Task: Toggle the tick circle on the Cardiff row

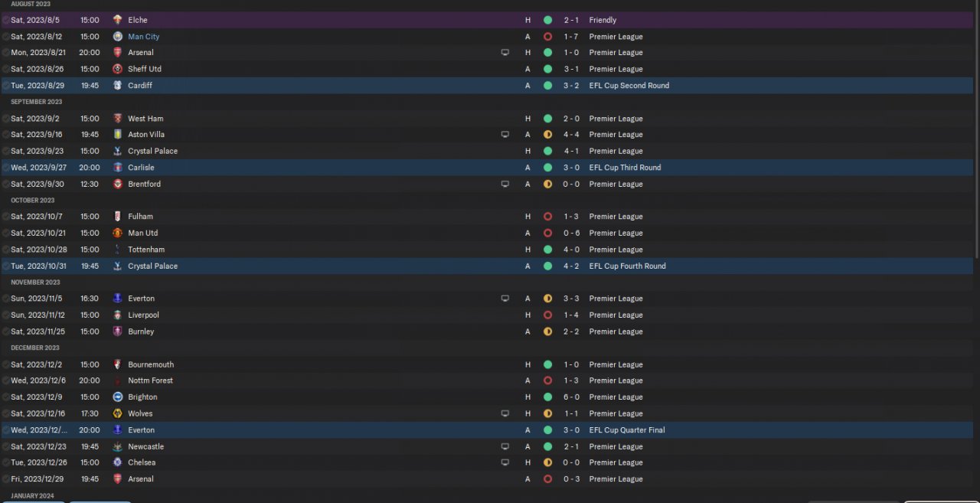Action: [6, 86]
